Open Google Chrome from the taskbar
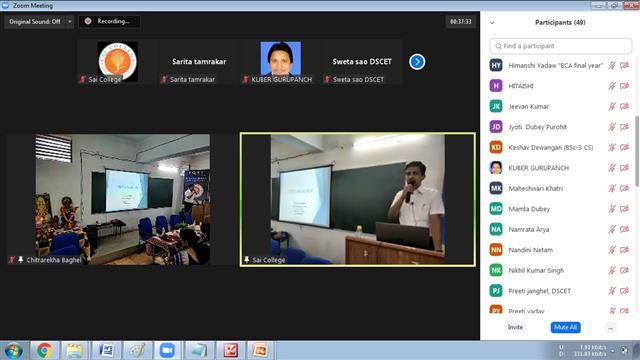This screenshot has height=360, width=640. [44, 351]
